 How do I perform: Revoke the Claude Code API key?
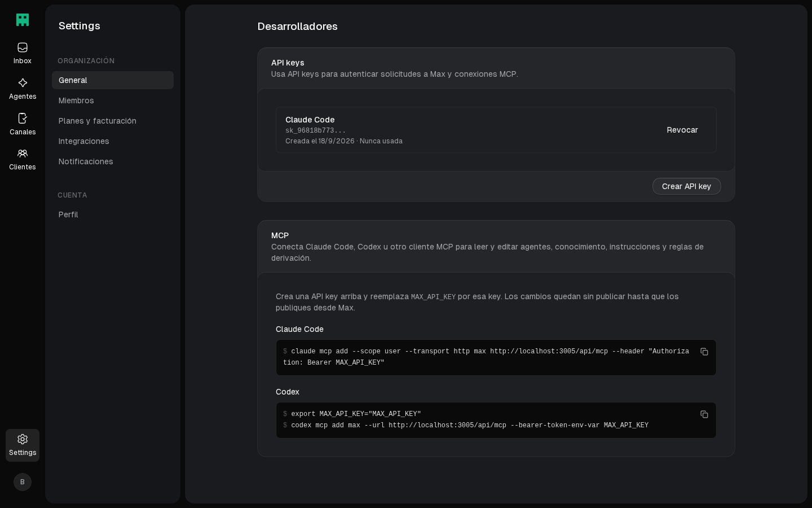click(x=682, y=130)
